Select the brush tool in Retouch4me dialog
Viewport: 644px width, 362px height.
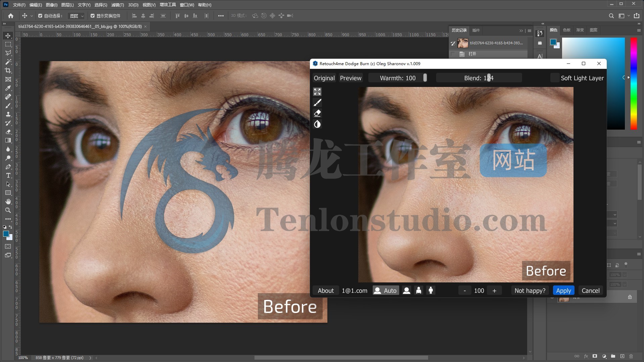[317, 102]
